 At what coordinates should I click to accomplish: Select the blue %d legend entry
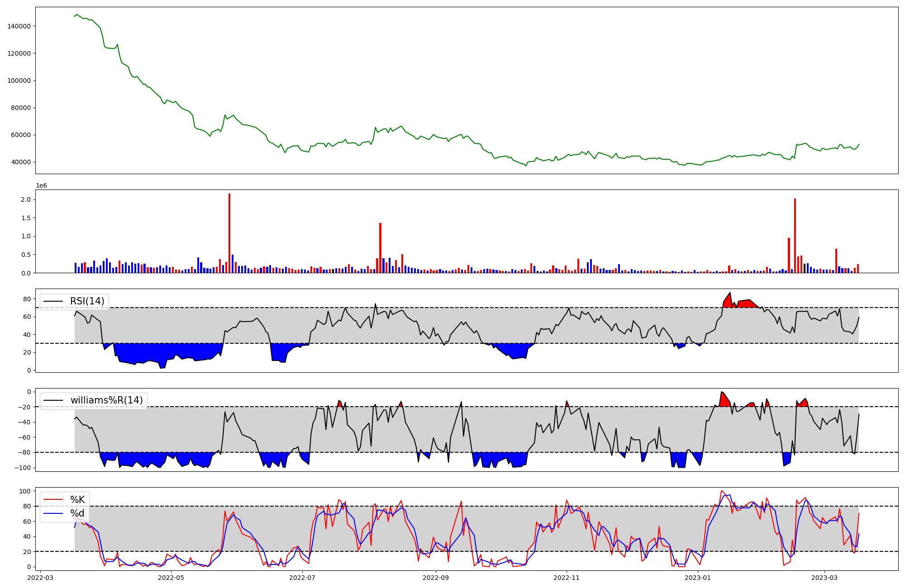pos(77,513)
